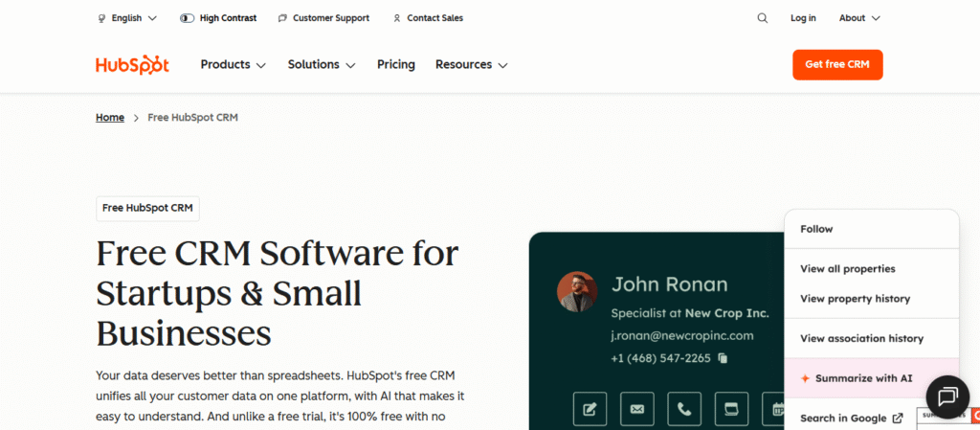This screenshot has height=430, width=980.
Task: Expand the About dropdown
Action: tap(859, 18)
